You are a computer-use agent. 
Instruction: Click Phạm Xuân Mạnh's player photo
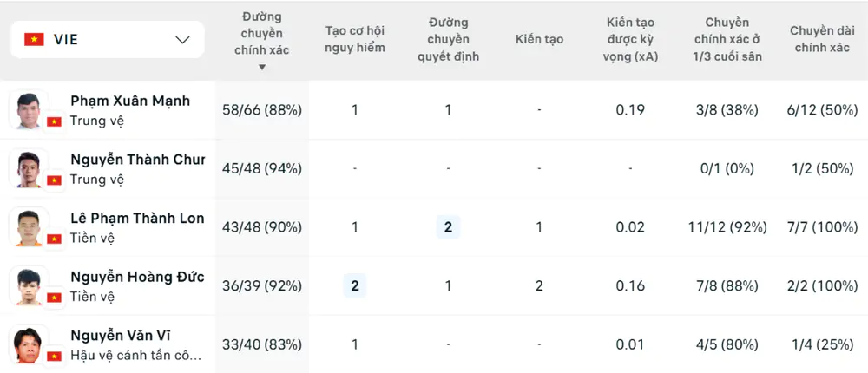29,109
